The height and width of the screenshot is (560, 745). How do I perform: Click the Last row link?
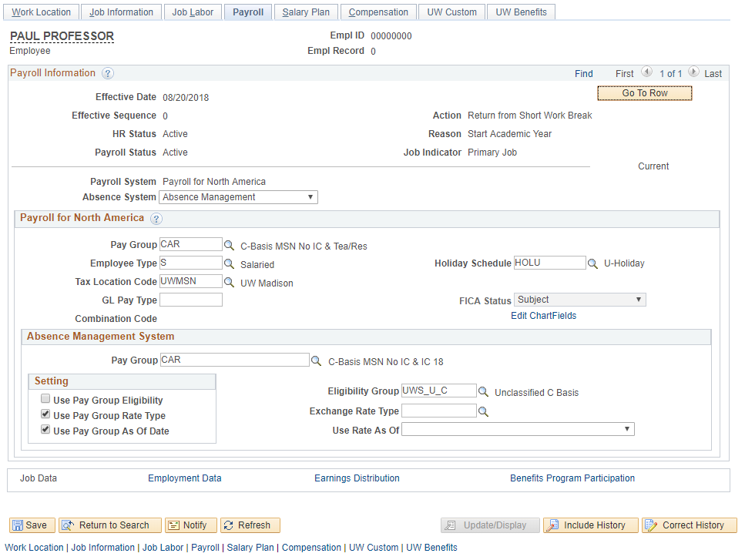(x=713, y=74)
